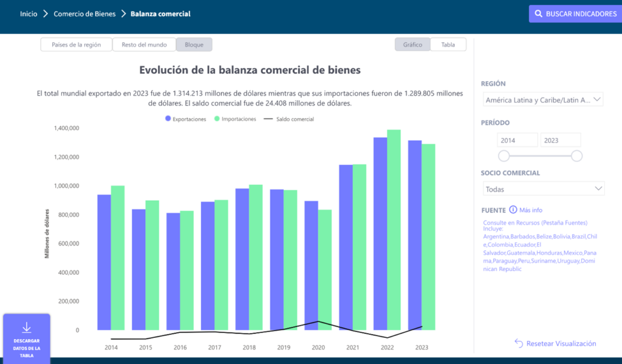Click the chevron after Comercio de Bienes
622x364 pixels.
click(x=123, y=14)
